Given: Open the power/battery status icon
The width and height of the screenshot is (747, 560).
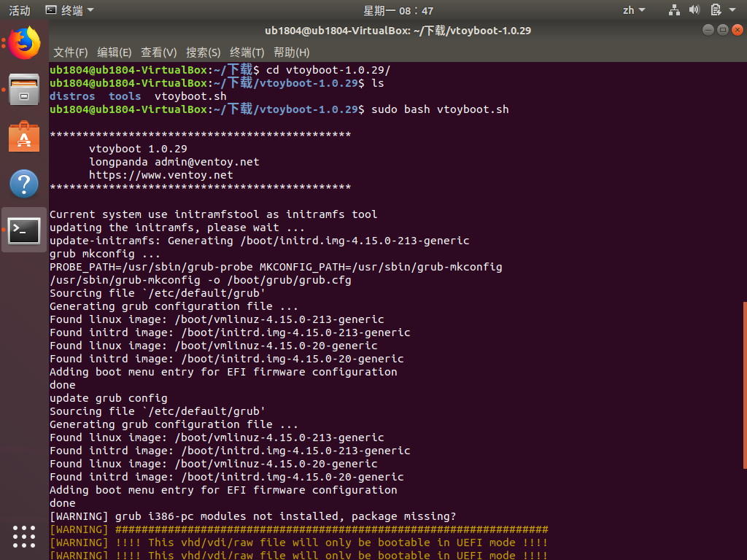Looking at the screenshot, I should (x=716, y=10).
